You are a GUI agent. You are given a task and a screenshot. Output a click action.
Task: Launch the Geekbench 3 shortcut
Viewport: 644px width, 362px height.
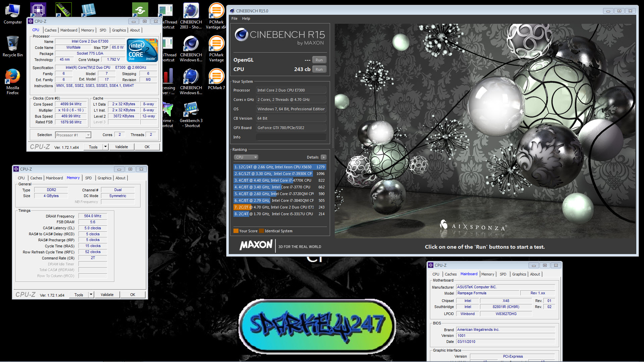(191, 114)
